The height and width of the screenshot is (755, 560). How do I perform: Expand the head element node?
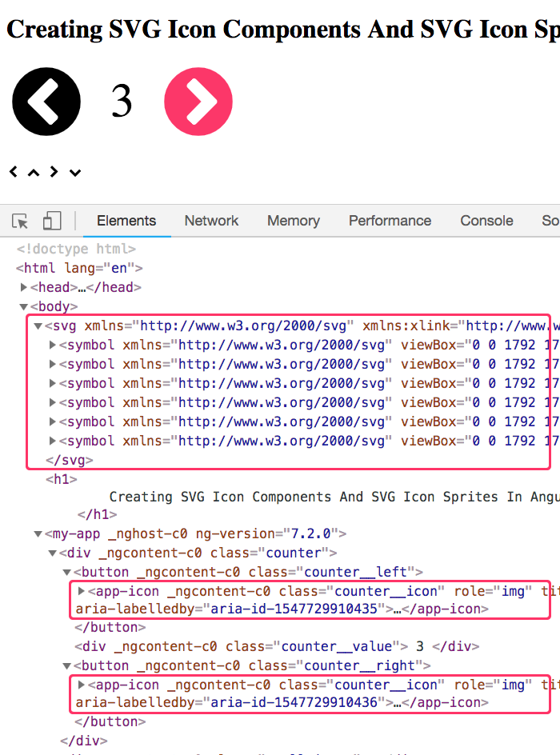pos(24,287)
